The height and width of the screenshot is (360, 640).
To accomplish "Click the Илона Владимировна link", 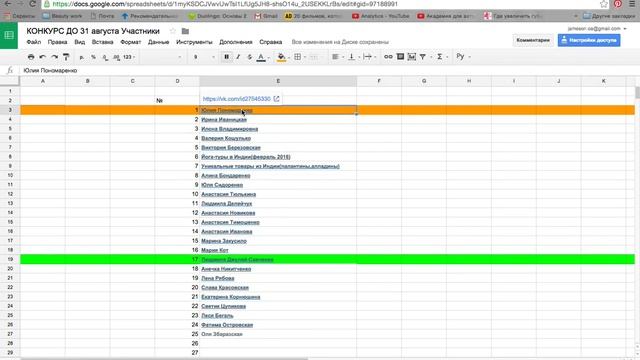I will click(x=230, y=129).
